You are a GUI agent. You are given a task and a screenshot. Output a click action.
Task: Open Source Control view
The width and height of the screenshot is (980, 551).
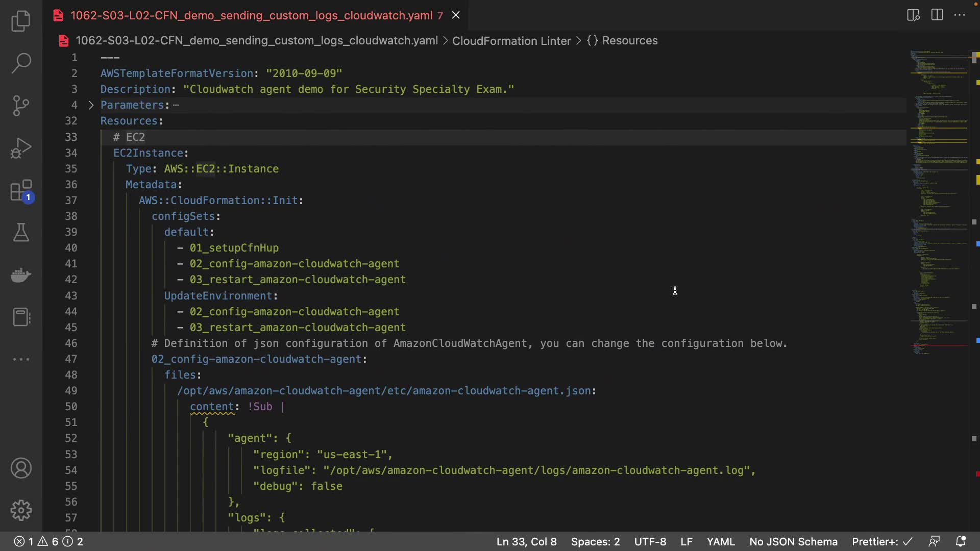point(21,106)
